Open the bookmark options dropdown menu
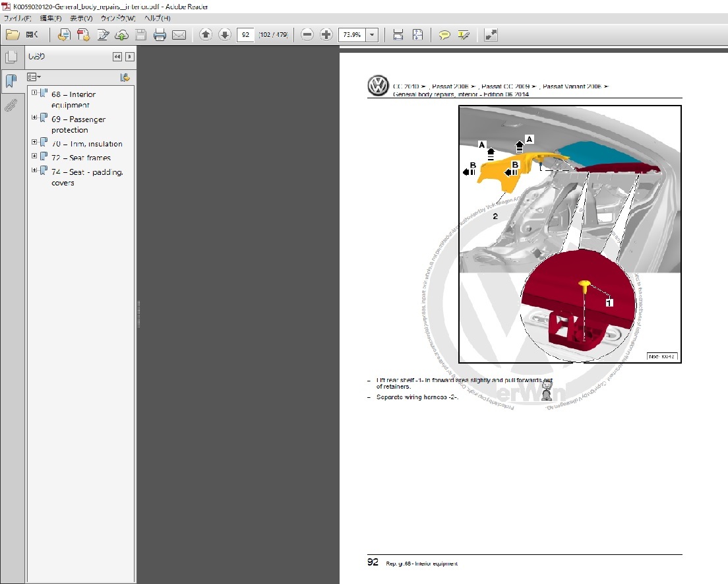This screenshot has height=584, width=728. [34, 77]
